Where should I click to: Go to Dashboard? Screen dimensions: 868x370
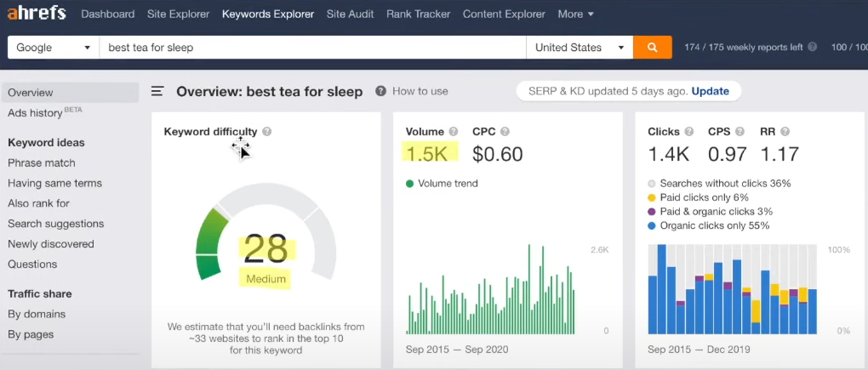[x=107, y=14]
